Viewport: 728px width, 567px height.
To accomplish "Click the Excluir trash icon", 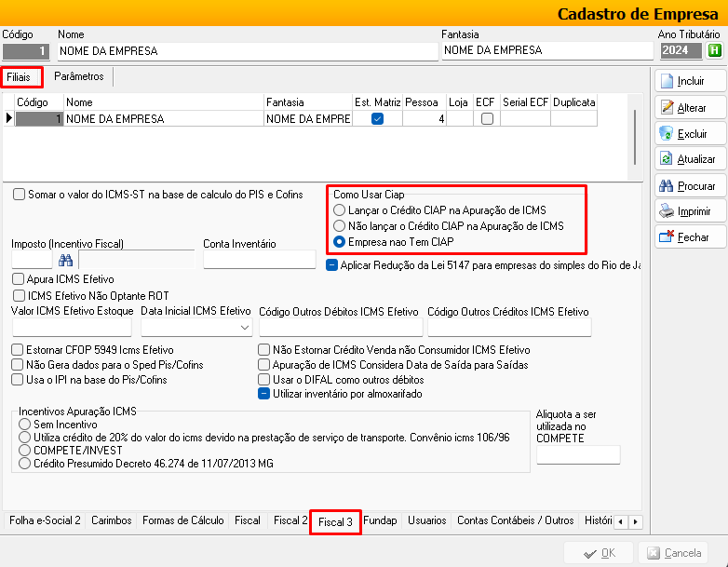I will click(x=667, y=134).
